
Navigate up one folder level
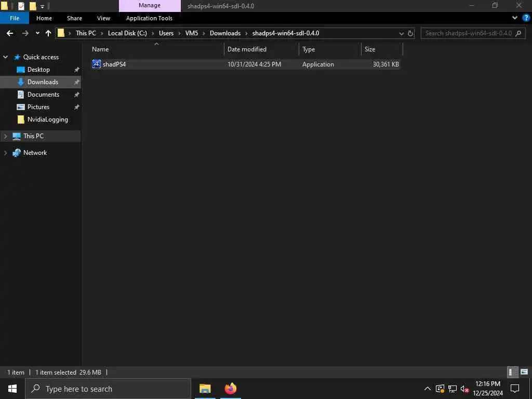[48, 33]
